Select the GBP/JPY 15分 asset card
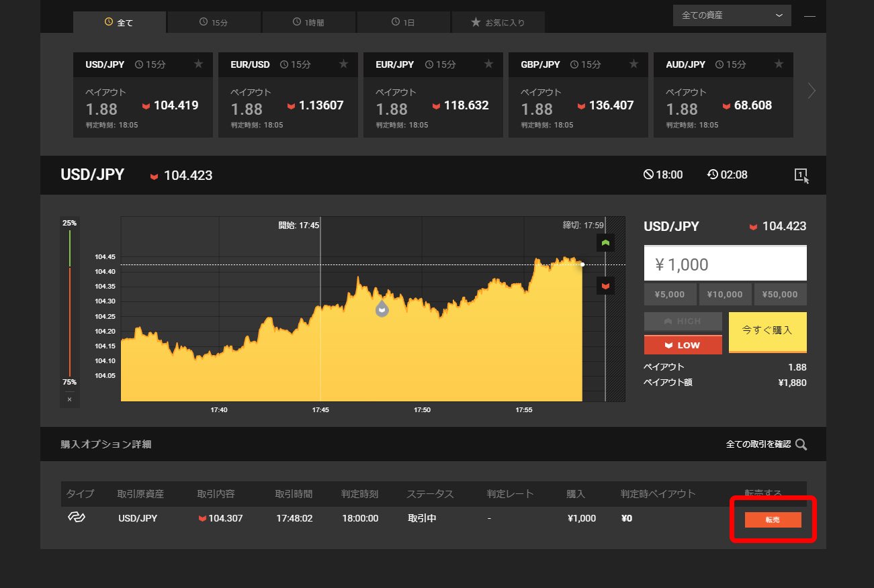874x588 pixels. 578,95
